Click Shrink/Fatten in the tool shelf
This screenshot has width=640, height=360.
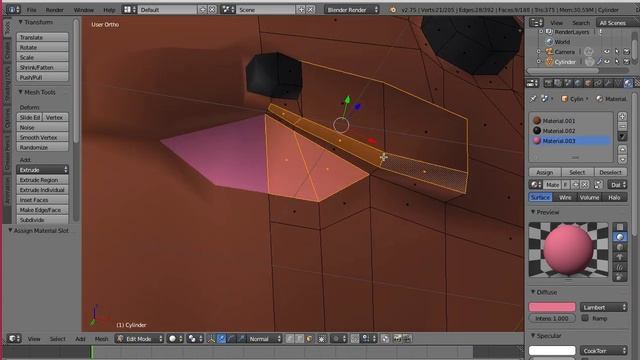(x=42, y=67)
